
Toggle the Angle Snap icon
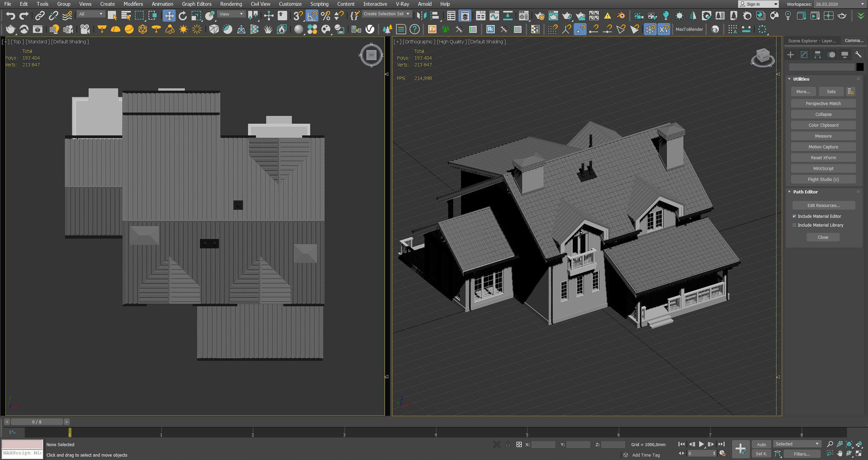(312, 16)
